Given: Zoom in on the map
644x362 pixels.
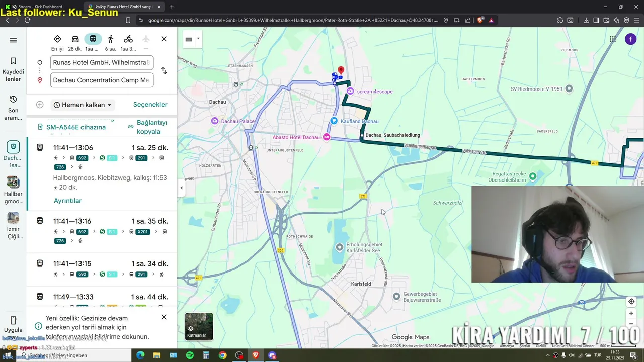Looking at the screenshot, I should pos(631,314).
